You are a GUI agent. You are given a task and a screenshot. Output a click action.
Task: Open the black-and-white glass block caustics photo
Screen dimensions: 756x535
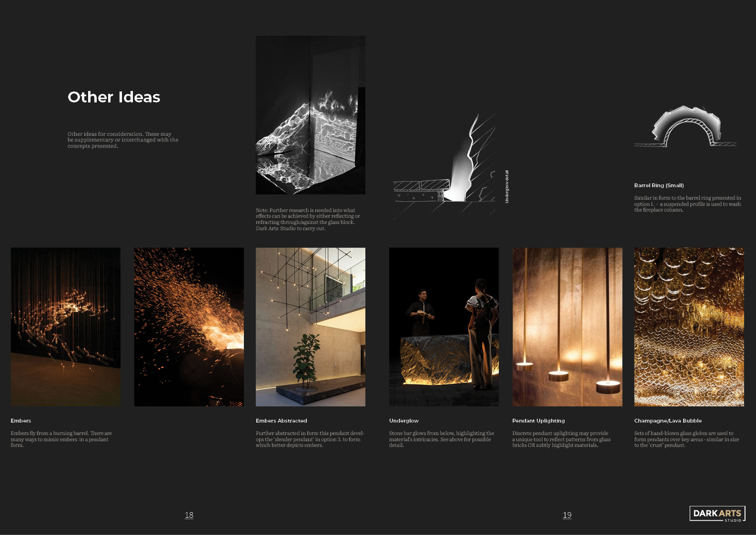tap(310, 115)
